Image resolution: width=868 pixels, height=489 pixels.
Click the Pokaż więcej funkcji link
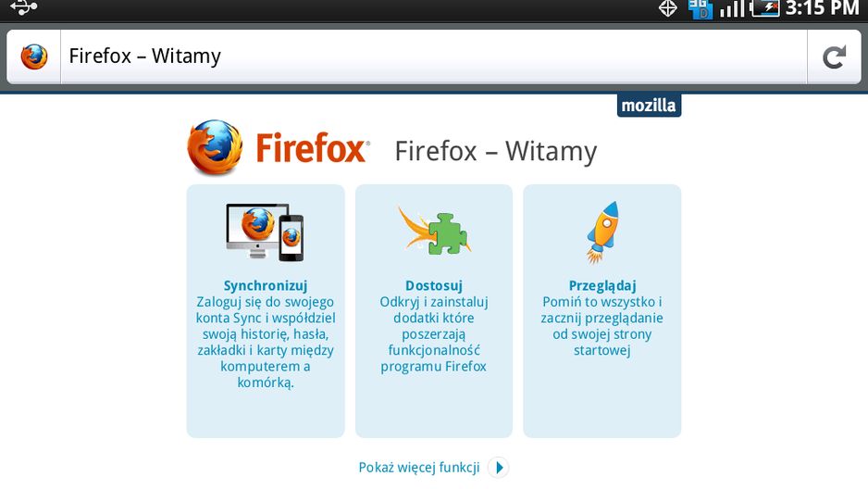[419, 468]
